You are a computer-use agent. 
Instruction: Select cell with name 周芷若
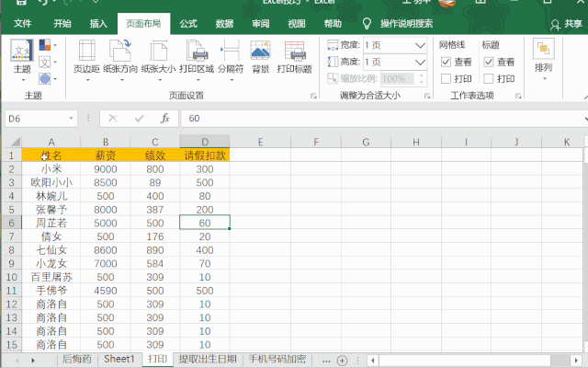click(x=51, y=223)
